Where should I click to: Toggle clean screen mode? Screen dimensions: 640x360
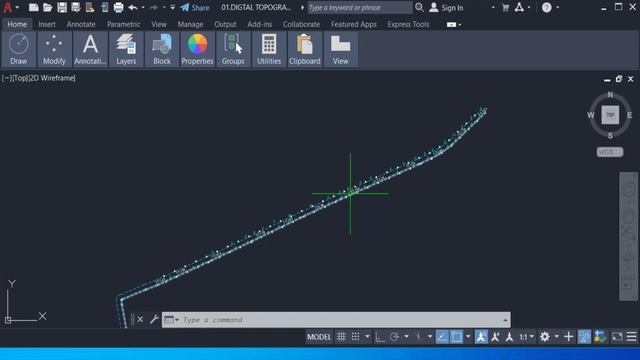click(x=617, y=337)
